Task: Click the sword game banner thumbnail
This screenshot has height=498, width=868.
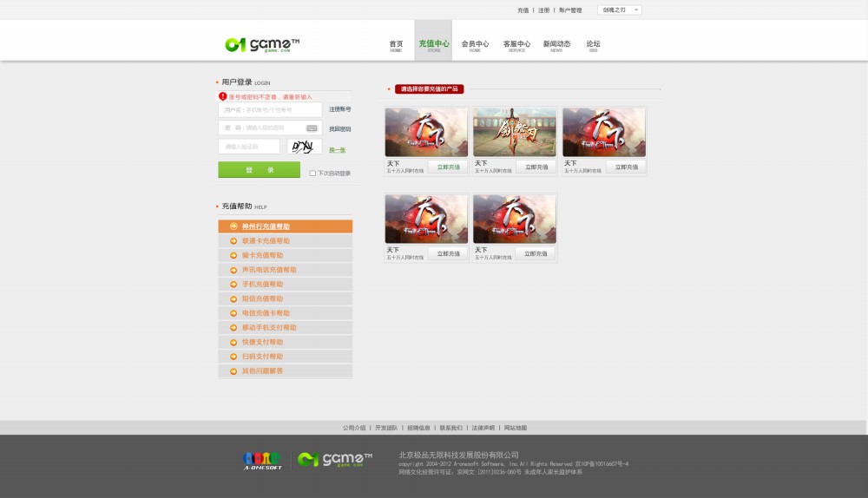Action: point(515,132)
